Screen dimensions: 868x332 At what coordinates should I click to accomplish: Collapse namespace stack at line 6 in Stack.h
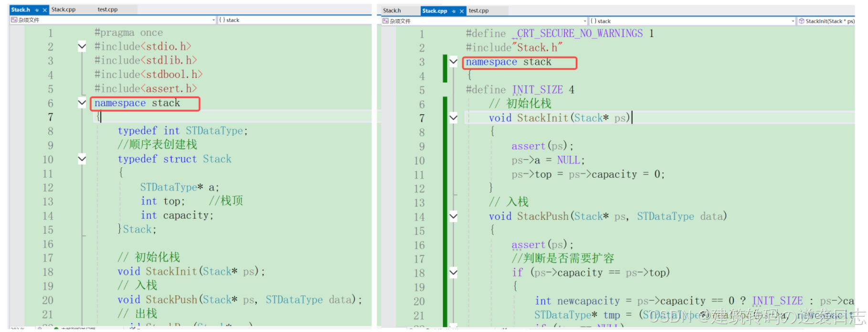point(82,103)
